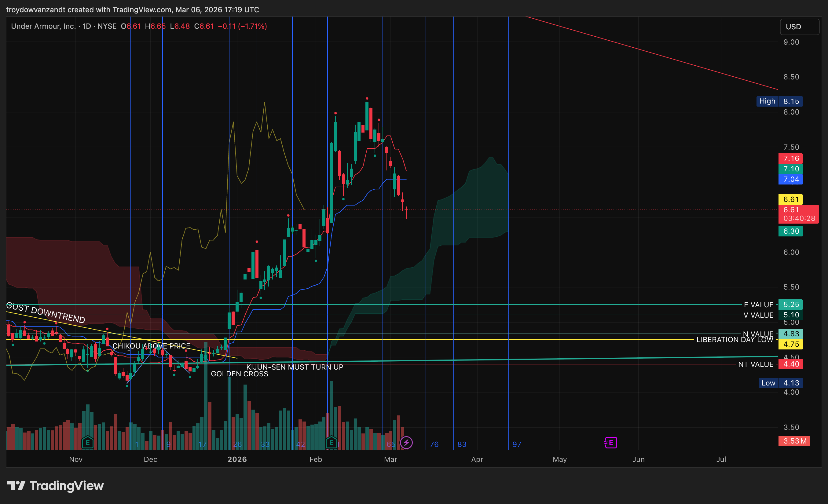Click the Dec label on time axis
The image size is (828, 504).
click(x=150, y=459)
